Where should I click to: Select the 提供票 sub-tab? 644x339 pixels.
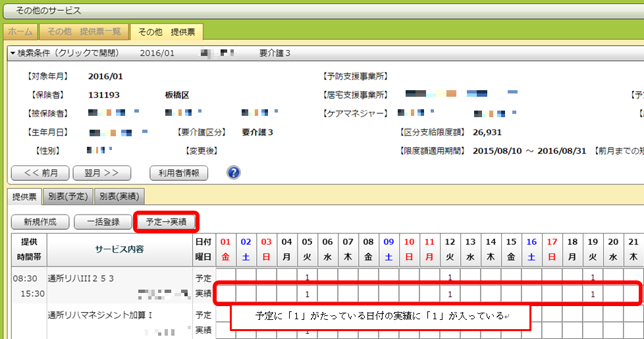pos(24,196)
